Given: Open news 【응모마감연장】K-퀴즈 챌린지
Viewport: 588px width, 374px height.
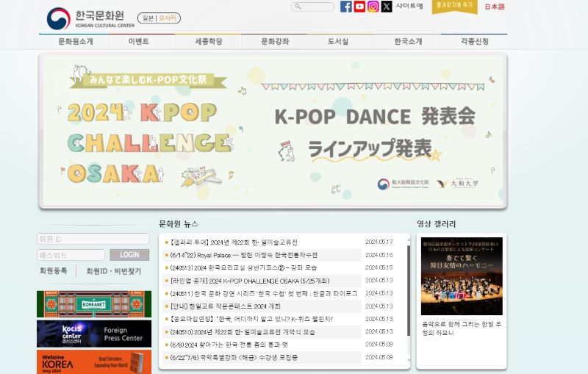Looking at the screenshot, I should tap(251, 319).
